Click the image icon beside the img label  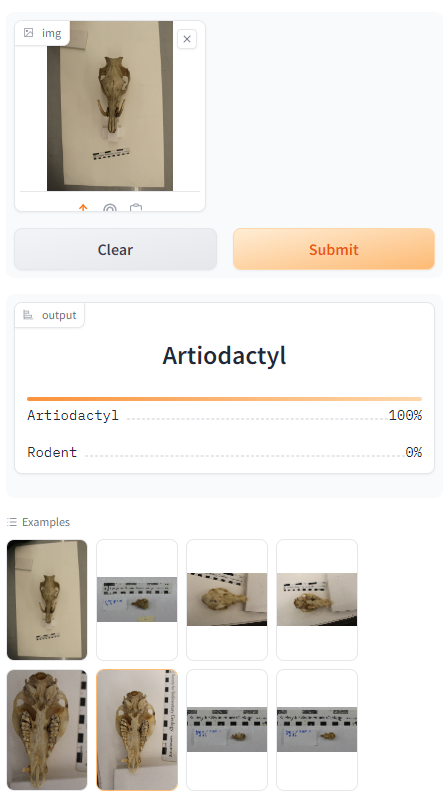point(29,33)
